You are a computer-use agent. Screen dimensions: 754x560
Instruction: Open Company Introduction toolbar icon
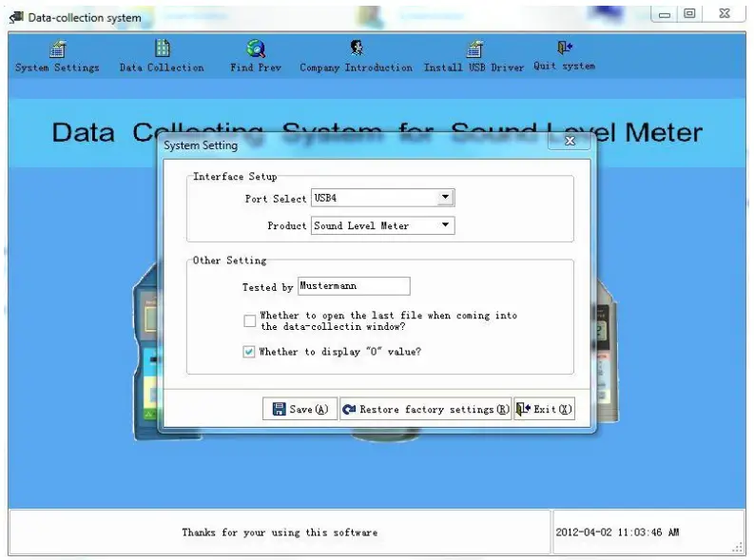click(x=357, y=48)
